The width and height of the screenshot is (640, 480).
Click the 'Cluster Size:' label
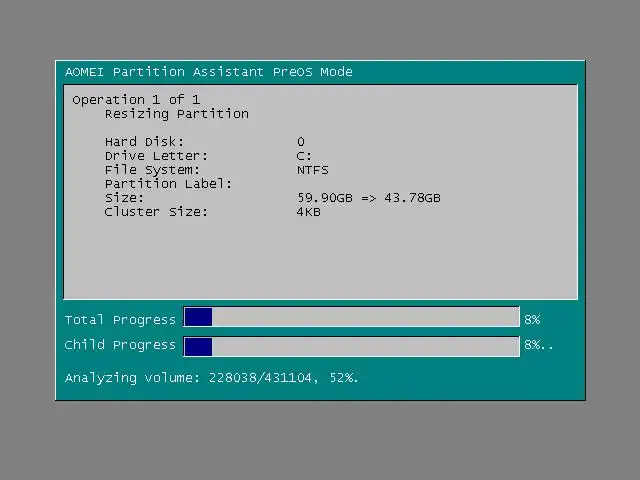(156, 212)
